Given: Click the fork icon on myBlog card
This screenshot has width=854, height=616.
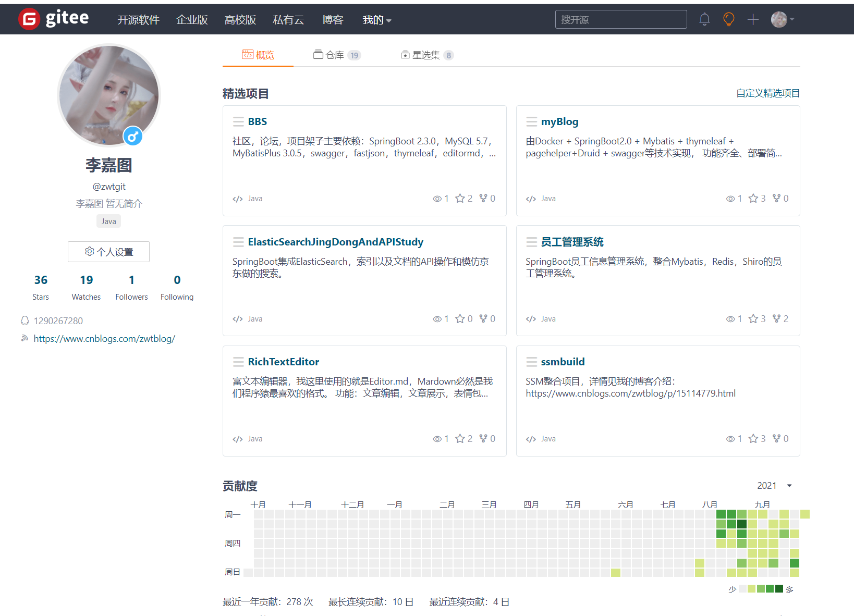Looking at the screenshot, I should pyautogui.click(x=776, y=199).
